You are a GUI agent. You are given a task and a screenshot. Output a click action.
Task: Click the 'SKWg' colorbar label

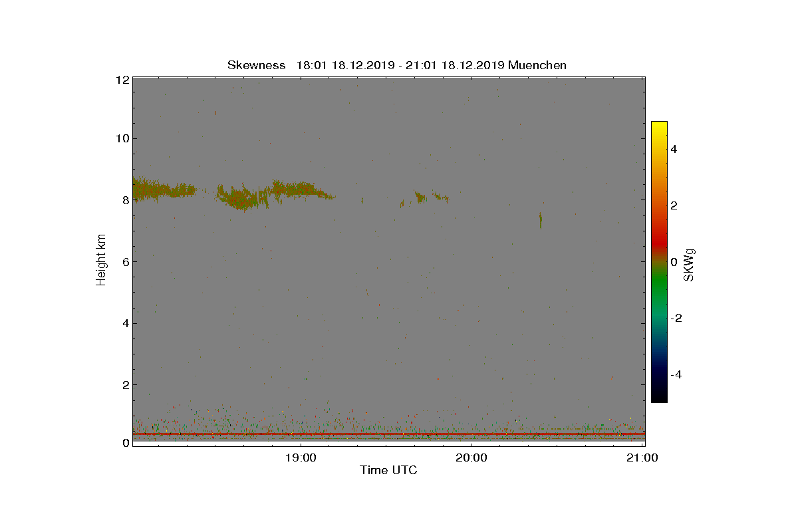coord(690,265)
